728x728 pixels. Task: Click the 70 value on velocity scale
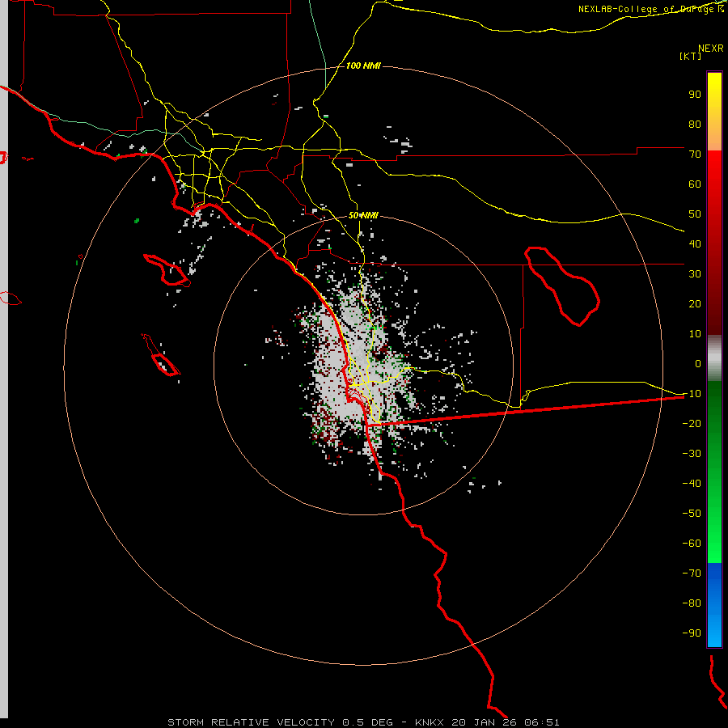click(695, 154)
